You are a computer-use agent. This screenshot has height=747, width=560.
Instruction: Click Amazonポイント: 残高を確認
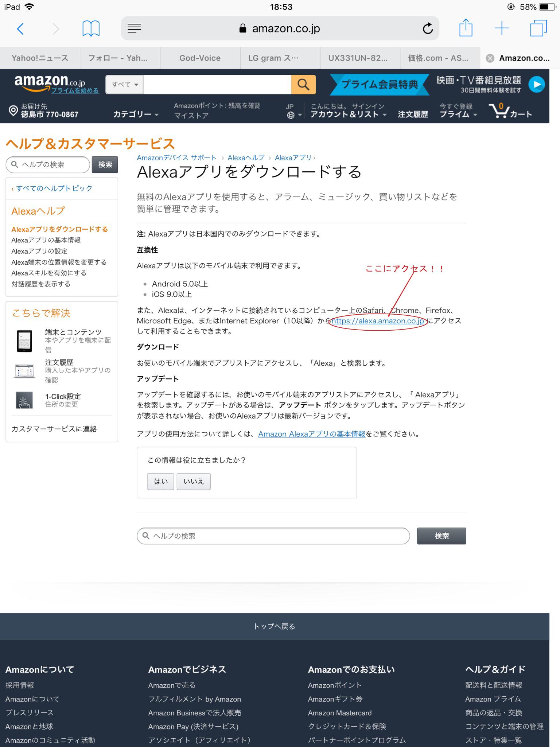click(217, 106)
